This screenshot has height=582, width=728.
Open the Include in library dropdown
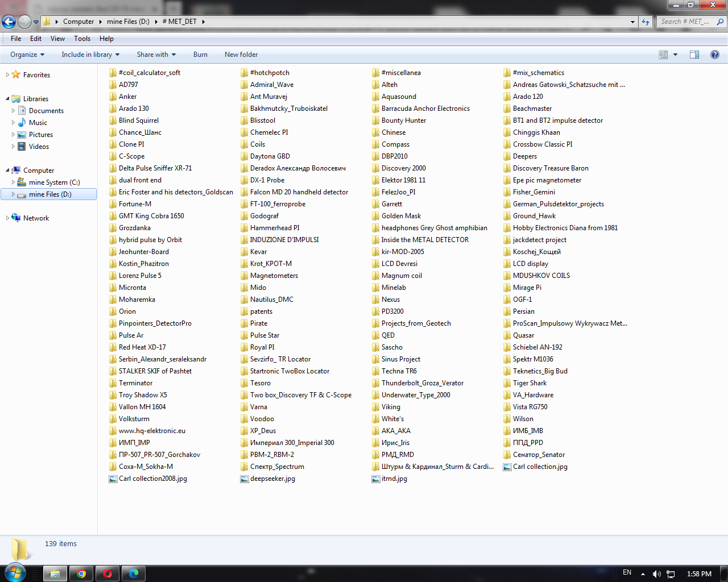coord(90,55)
